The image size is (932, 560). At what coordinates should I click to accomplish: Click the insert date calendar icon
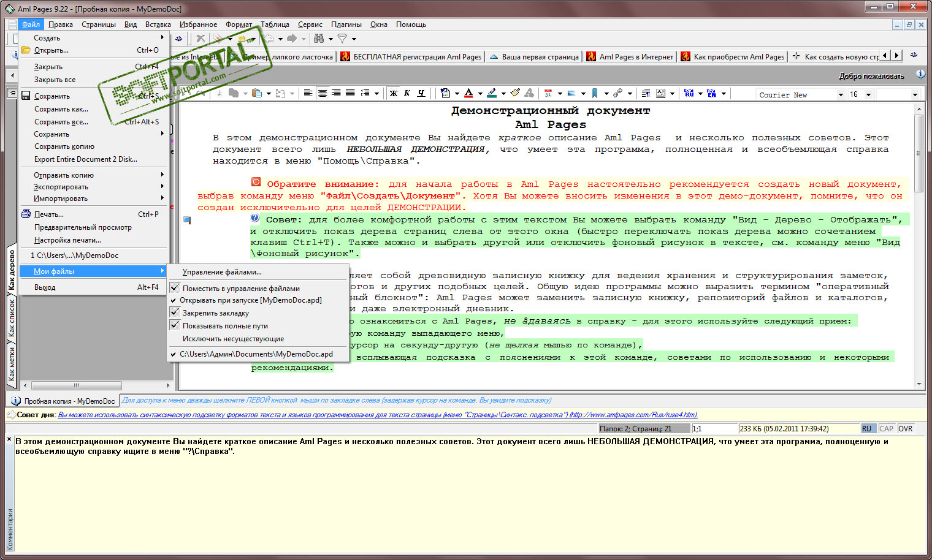click(548, 93)
